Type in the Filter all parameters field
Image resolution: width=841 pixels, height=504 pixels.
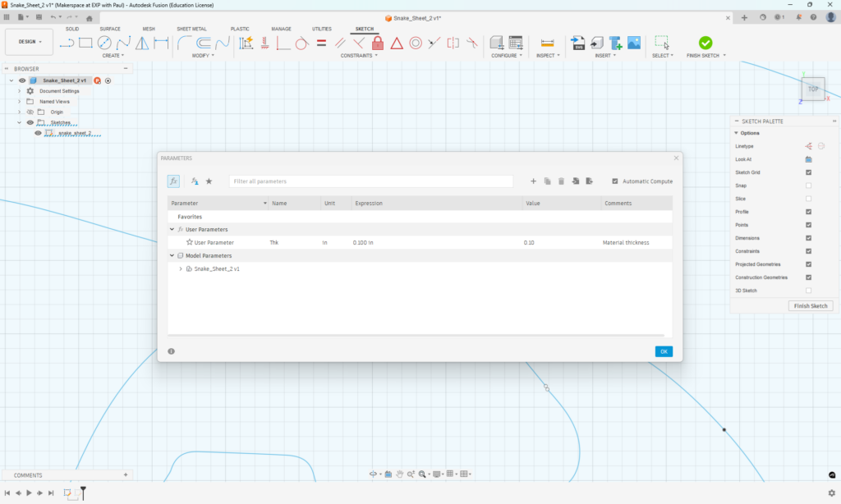coord(370,181)
